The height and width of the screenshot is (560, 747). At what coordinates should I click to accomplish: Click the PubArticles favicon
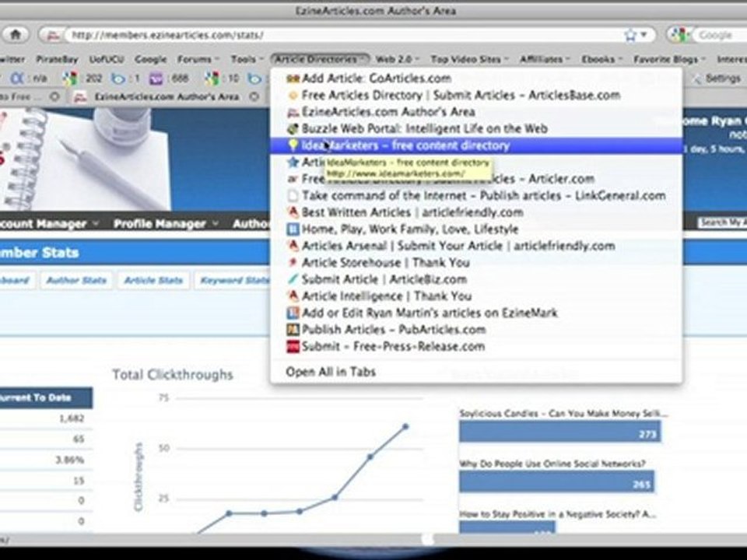[x=293, y=330]
